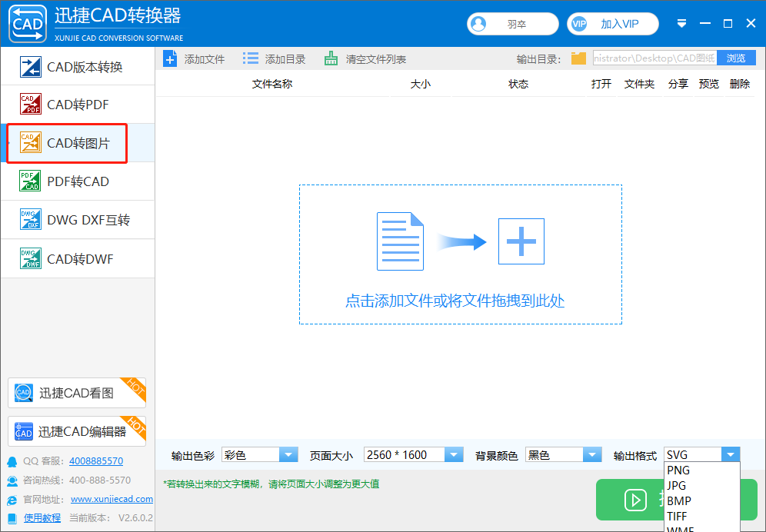Open the title bar dropdown menu icon
The width and height of the screenshot is (766, 532).
pos(682,24)
